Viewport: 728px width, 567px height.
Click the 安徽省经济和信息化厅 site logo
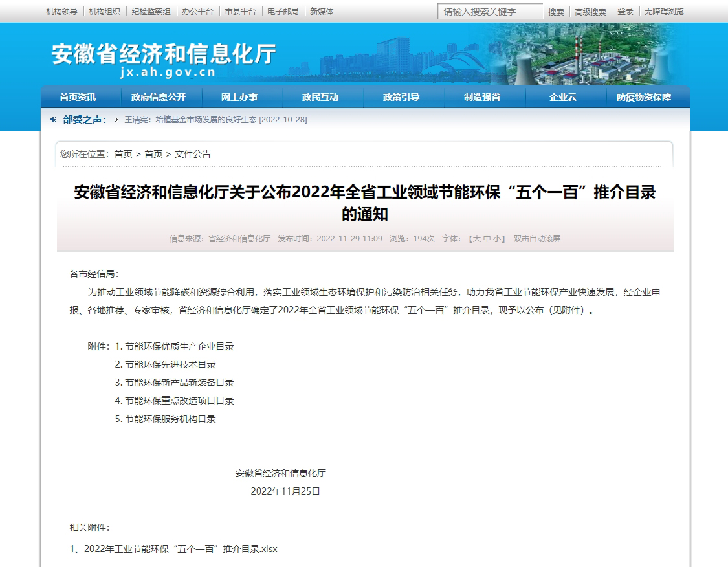tap(164, 60)
